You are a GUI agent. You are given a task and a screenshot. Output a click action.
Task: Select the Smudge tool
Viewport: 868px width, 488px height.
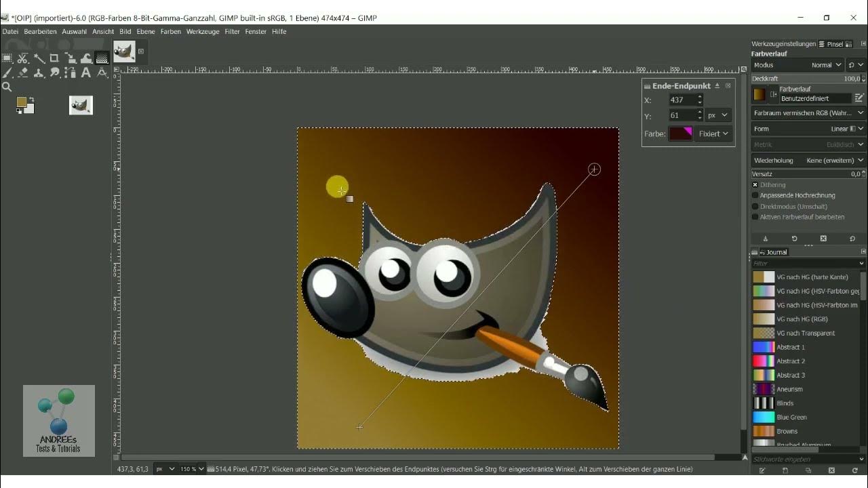54,73
